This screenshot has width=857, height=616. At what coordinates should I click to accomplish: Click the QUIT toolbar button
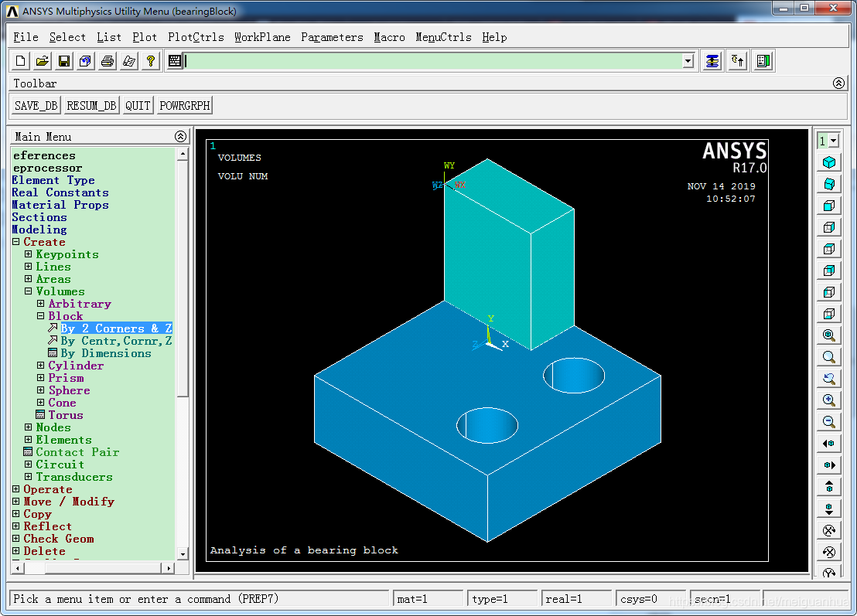pyautogui.click(x=138, y=105)
